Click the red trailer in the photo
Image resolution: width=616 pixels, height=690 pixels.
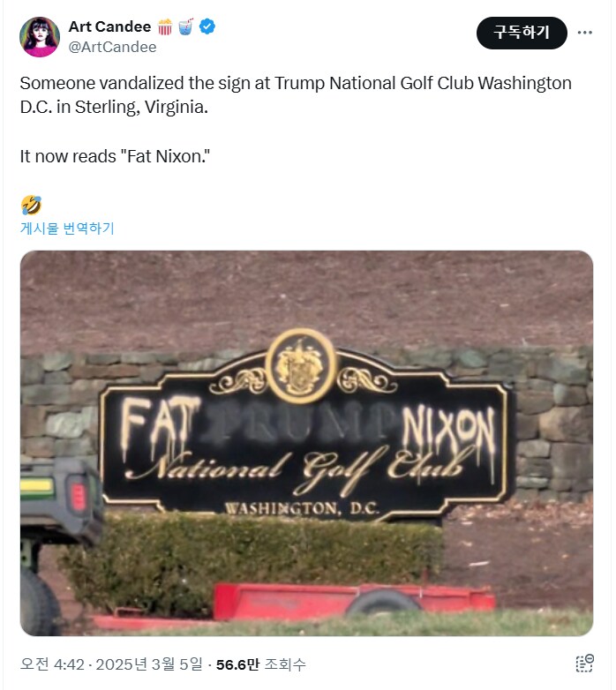[x=354, y=601]
